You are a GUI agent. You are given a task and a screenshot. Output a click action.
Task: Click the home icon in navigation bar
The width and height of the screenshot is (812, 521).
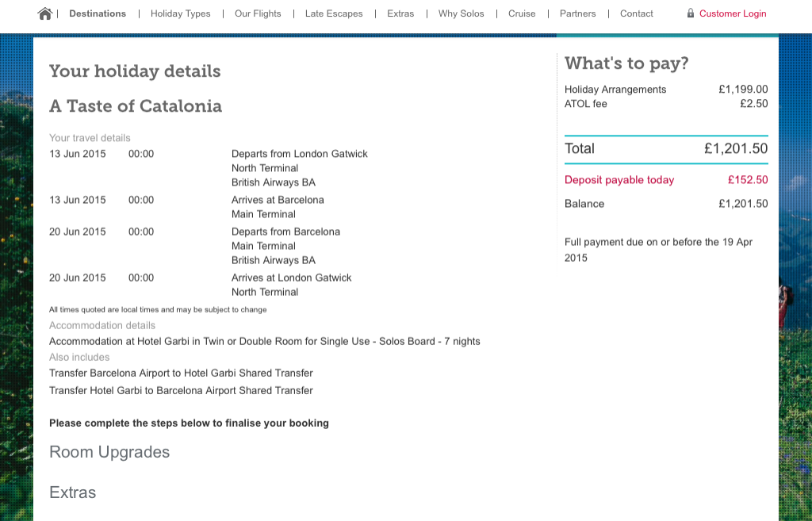coord(45,14)
